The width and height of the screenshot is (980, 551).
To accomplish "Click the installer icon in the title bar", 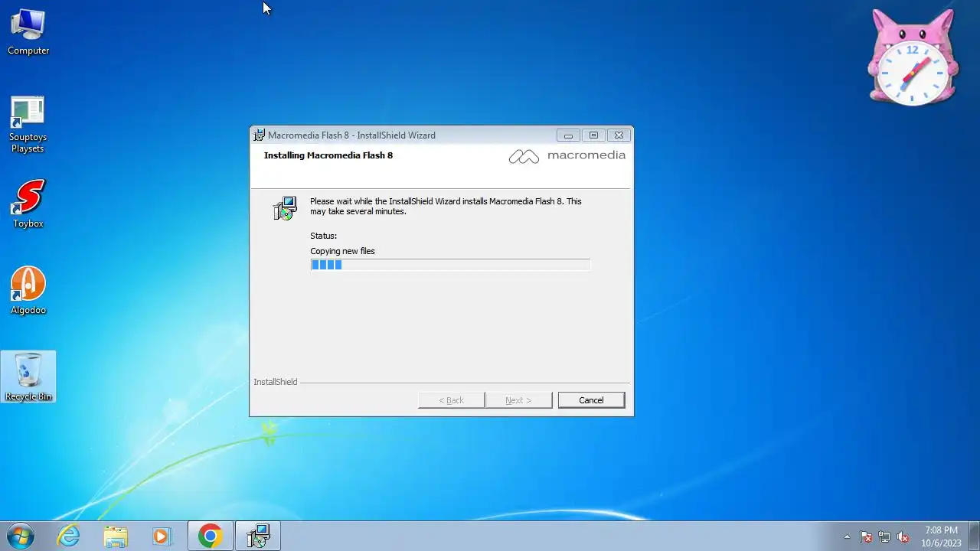I will tap(259, 135).
